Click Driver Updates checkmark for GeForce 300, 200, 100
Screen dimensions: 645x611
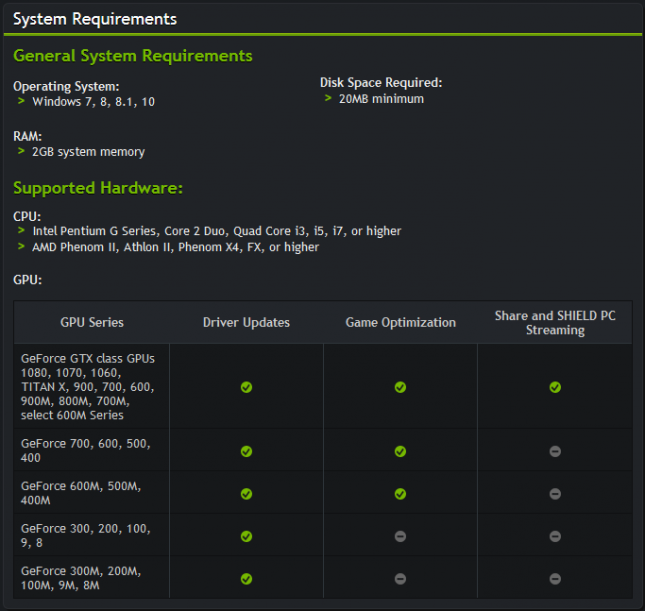[x=246, y=537]
